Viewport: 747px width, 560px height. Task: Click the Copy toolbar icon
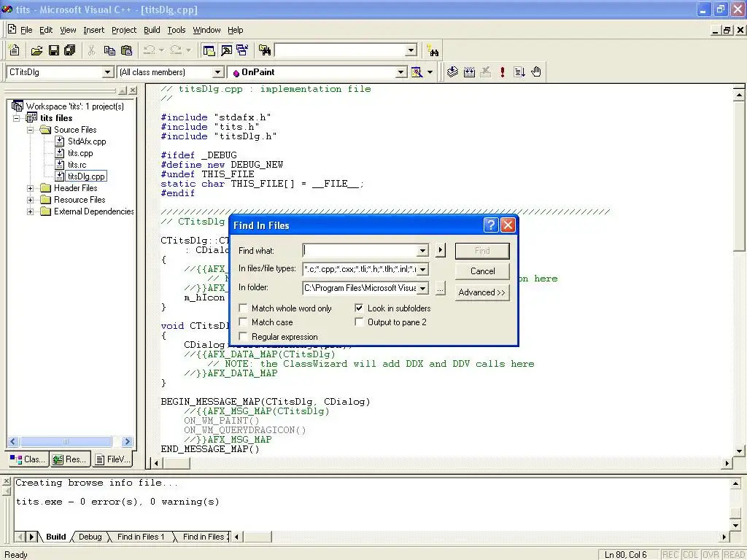[109, 50]
